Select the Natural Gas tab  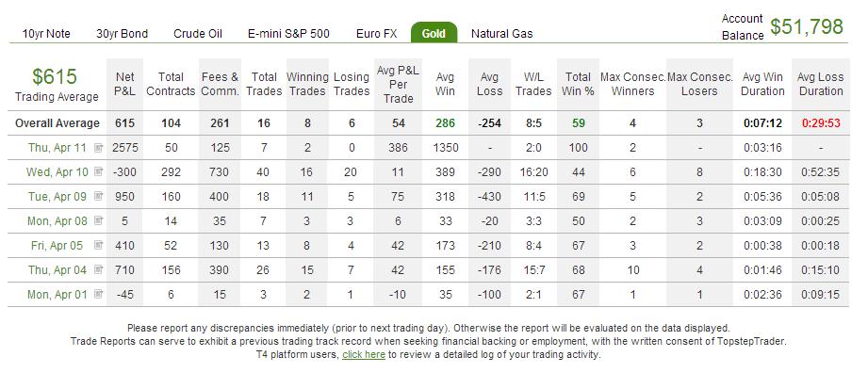pyautogui.click(x=501, y=34)
